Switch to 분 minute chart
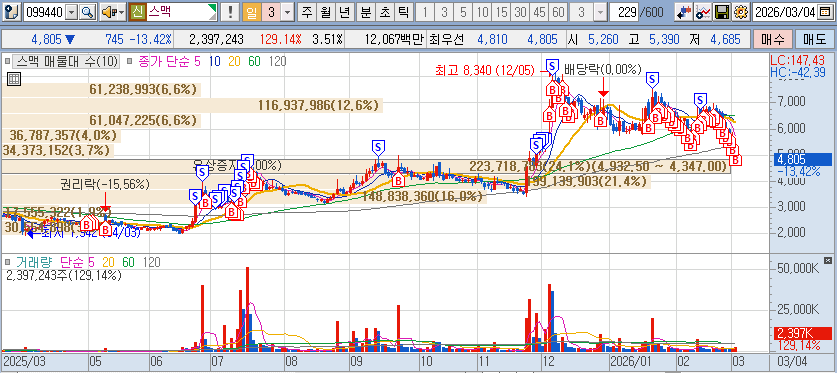 pyautogui.click(x=365, y=12)
